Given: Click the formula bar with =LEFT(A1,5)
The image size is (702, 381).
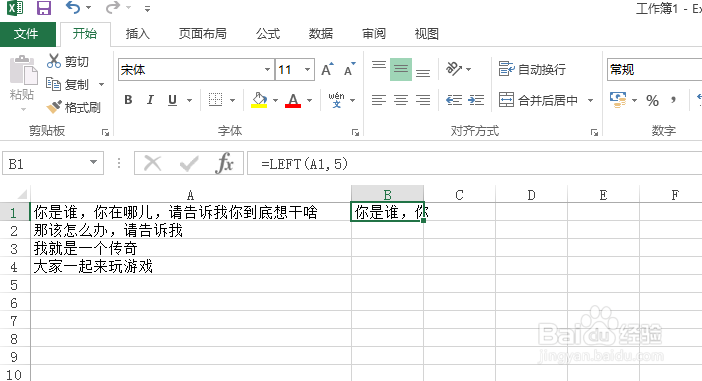Looking at the screenshot, I should point(475,163).
